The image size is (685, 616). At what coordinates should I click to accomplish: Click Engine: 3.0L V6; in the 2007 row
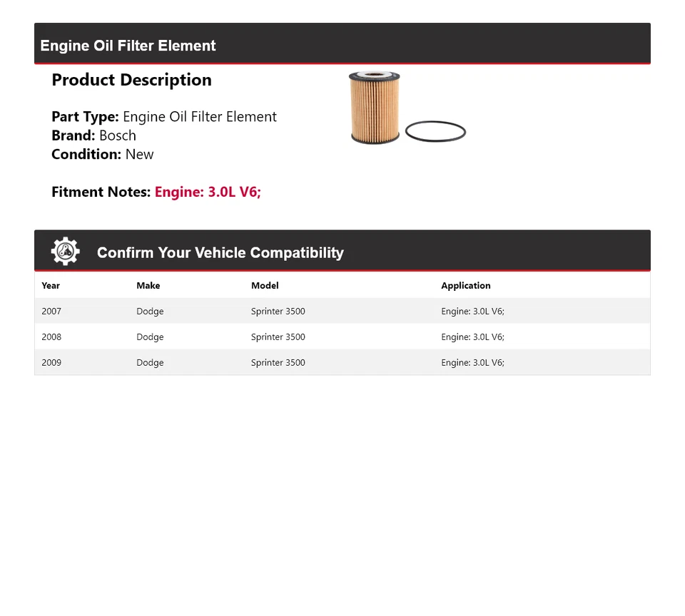(x=472, y=312)
